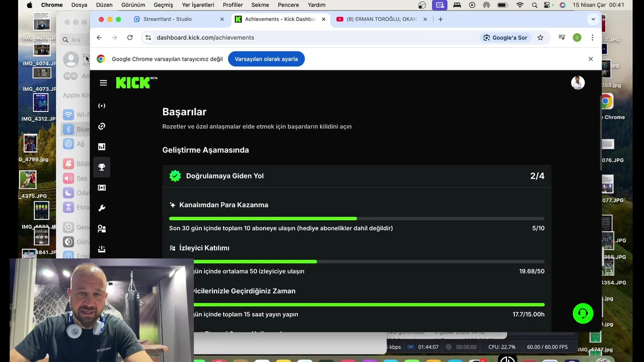The height and width of the screenshot is (362, 644).
Task: Open Wi-Fi status in macOS menu bar
Action: pyautogui.click(x=519, y=5)
